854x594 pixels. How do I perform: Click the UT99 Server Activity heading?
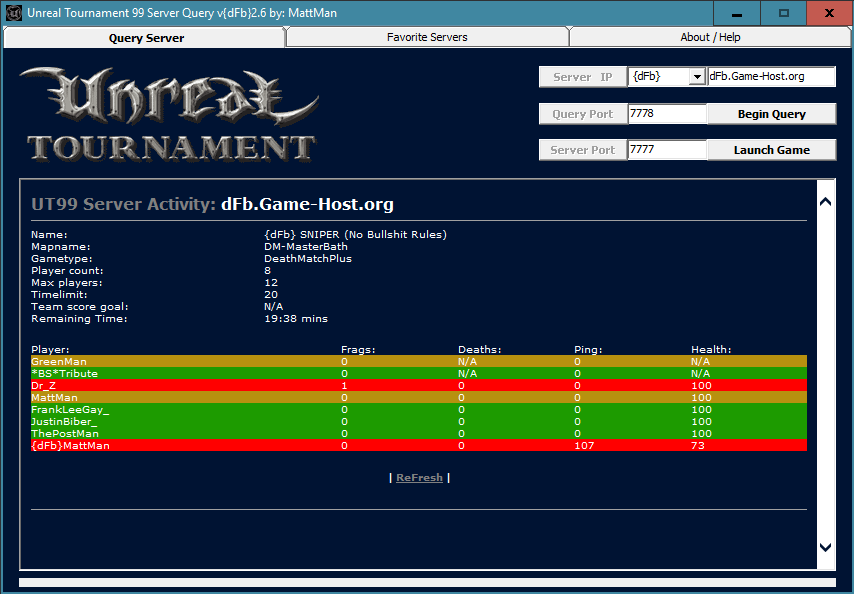tap(212, 204)
